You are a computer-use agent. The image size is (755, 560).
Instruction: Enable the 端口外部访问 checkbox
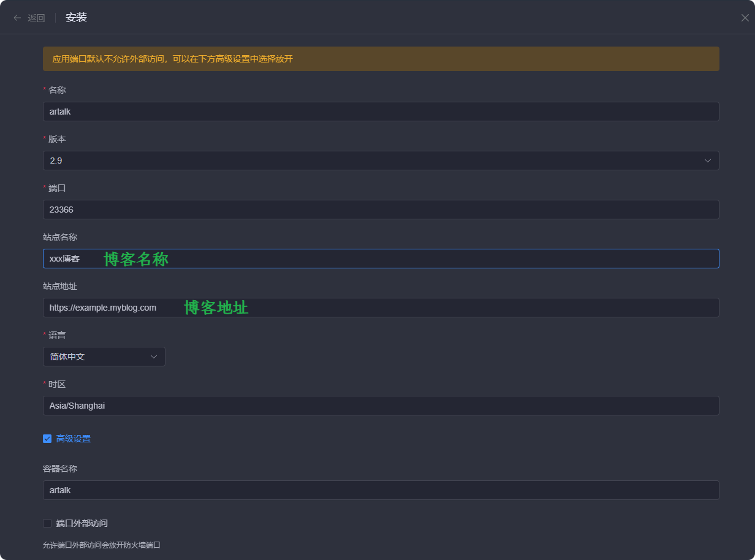pyautogui.click(x=47, y=523)
